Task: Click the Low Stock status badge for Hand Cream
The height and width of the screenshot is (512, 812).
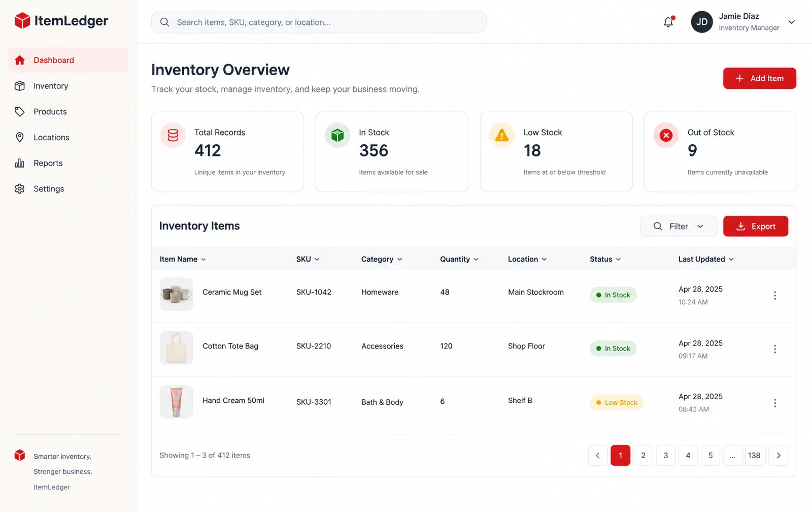Action: [x=617, y=402]
